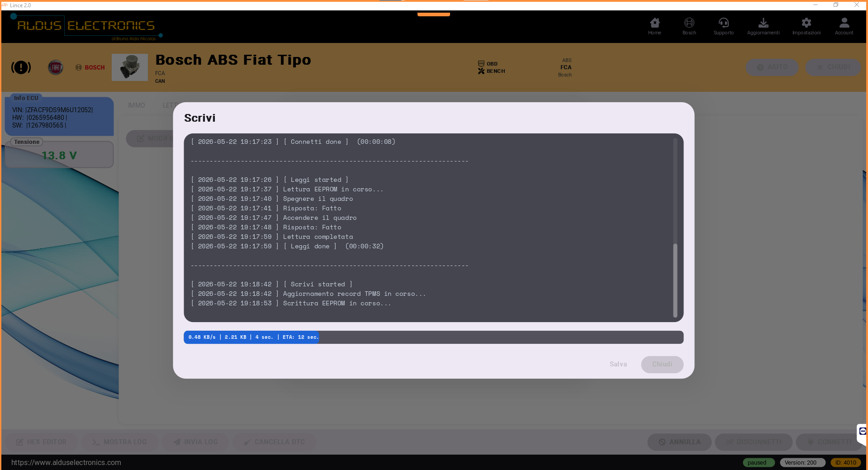Open Aggiornamenti download icon
This screenshot has width=868, height=470.
pyautogui.click(x=763, y=26)
